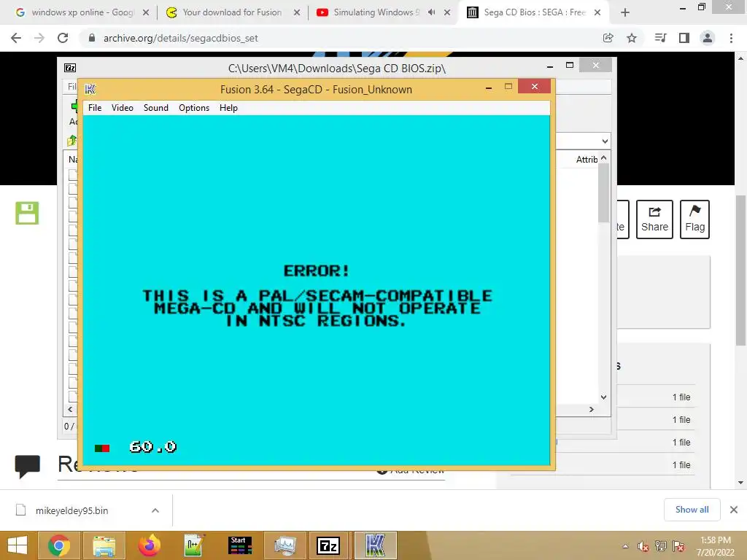
Task: Open the Windows Start button
Action: click(18, 545)
